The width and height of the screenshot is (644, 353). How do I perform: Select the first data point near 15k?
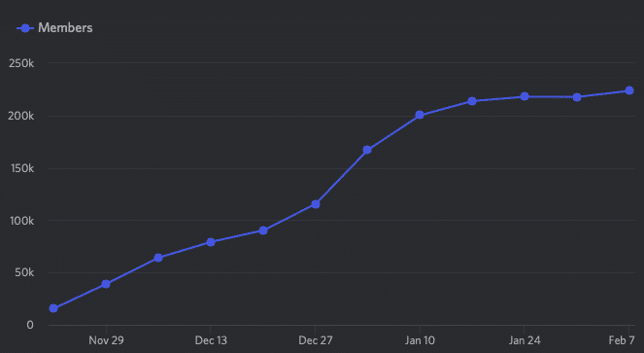53,308
